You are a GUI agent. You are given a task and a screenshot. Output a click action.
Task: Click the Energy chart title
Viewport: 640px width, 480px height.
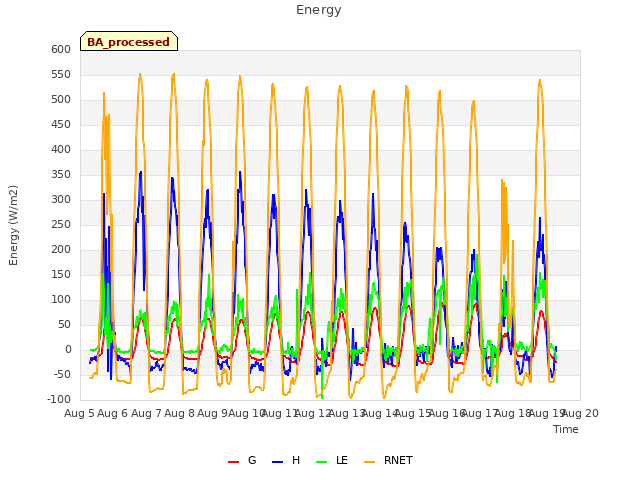click(x=319, y=10)
